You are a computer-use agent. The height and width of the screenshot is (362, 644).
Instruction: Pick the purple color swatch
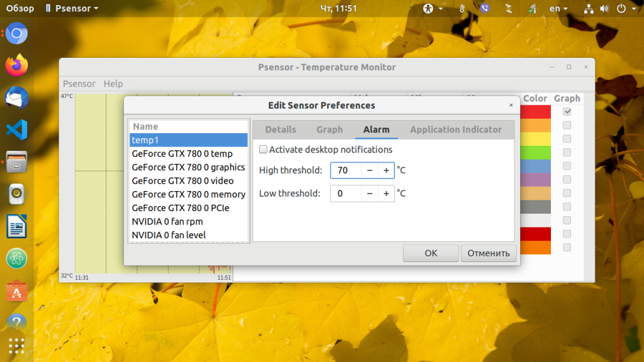pyautogui.click(x=536, y=179)
